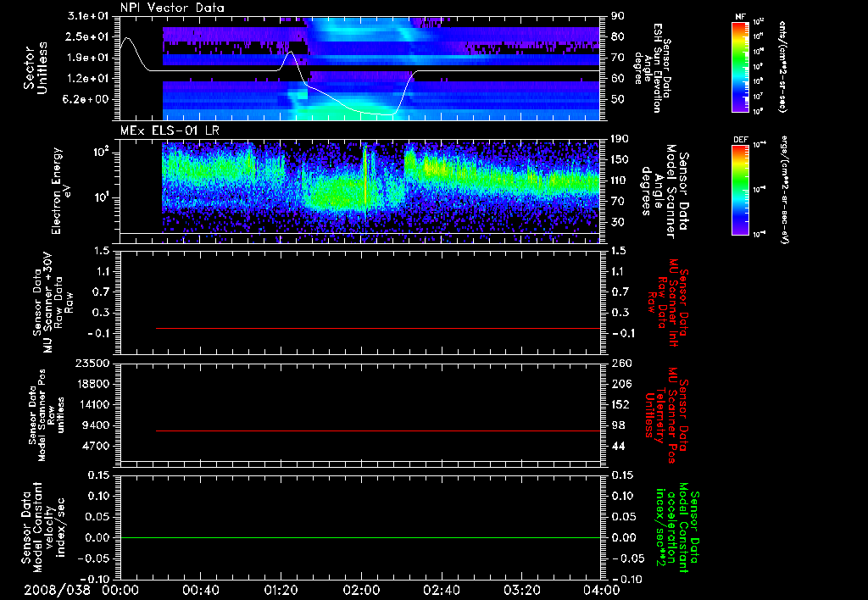The width and height of the screenshot is (868, 600).
Task: Click the "190" scanner angle tick label
Action: tap(620, 139)
